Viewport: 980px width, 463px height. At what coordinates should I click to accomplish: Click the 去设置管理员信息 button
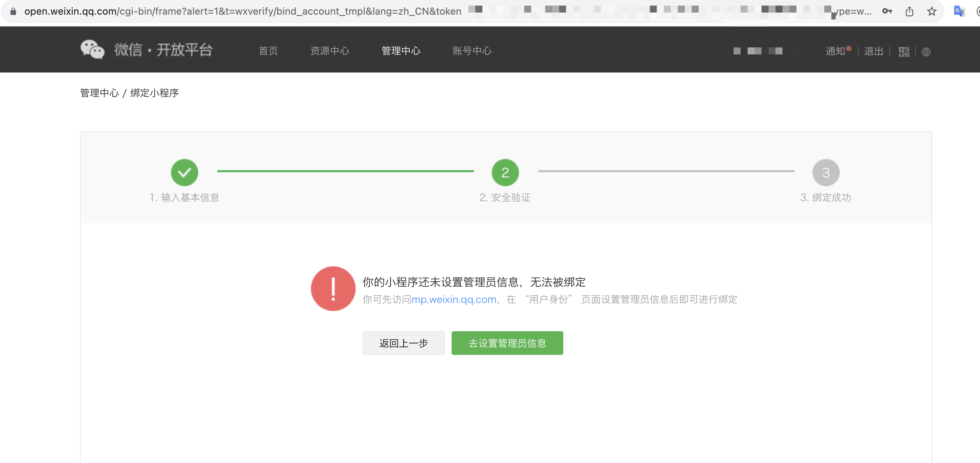coord(507,343)
